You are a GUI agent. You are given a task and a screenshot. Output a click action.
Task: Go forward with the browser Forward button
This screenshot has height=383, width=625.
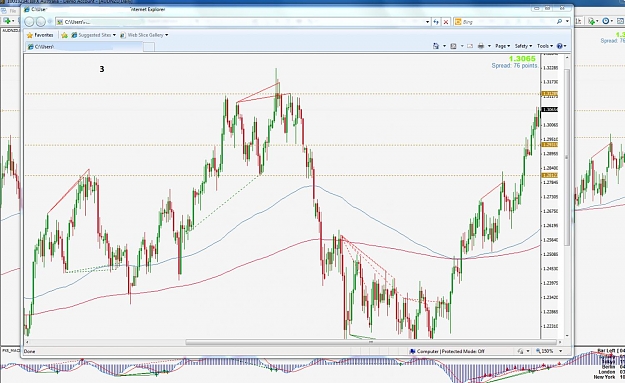point(41,22)
